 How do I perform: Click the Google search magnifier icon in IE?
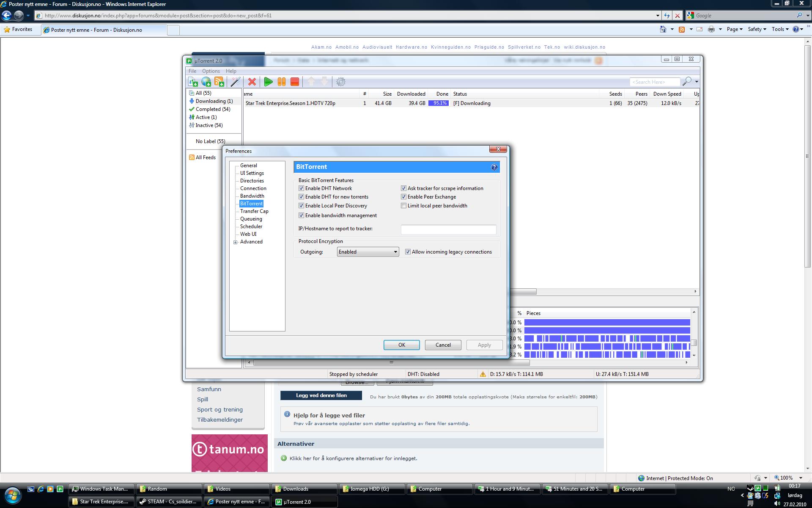tap(799, 15)
